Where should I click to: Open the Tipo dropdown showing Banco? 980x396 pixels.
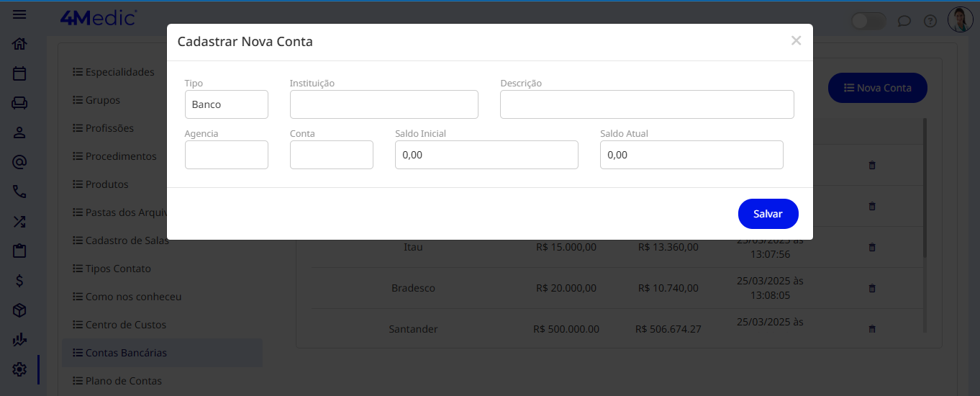[226, 104]
